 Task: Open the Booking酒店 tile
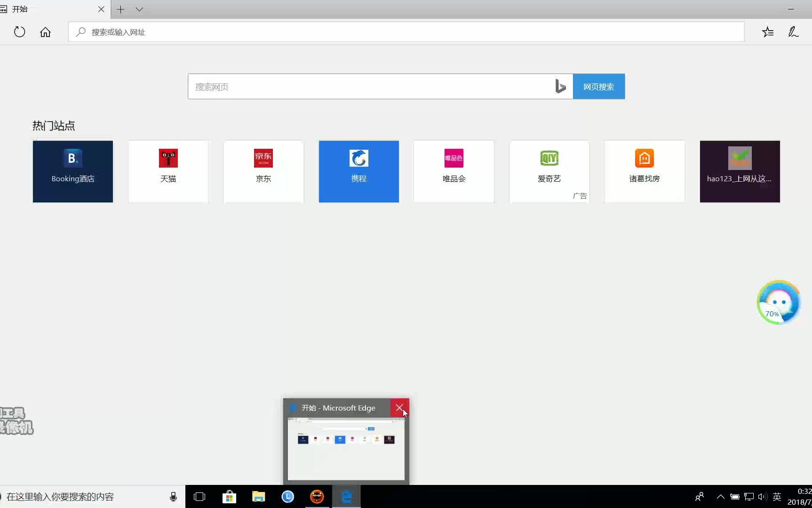73,171
